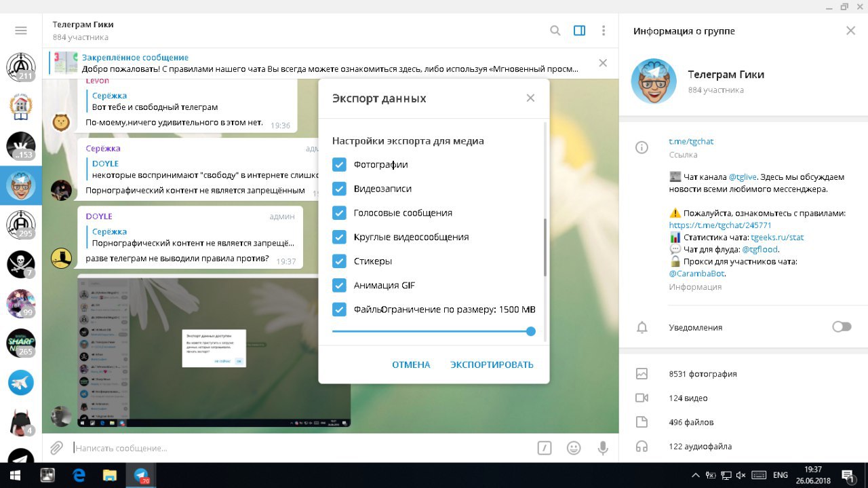Click the ЭКСПОРТИРОВАТЬ button

(492, 364)
